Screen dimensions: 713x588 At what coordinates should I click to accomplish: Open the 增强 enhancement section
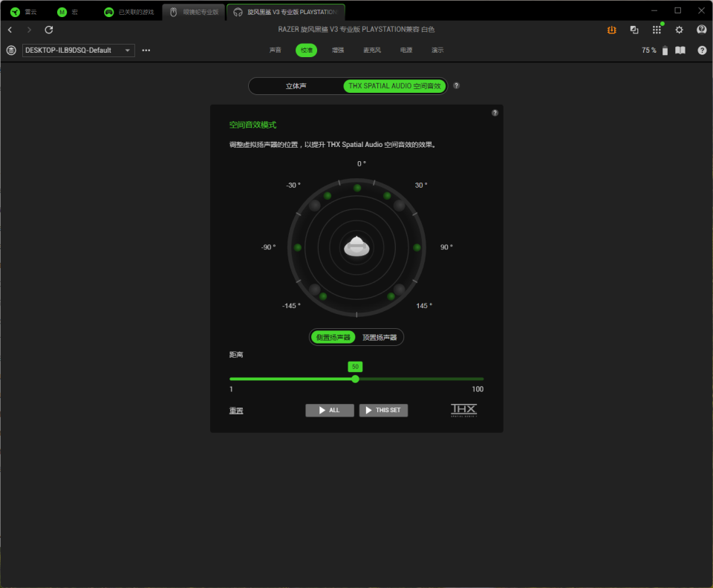click(x=338, y=50)
